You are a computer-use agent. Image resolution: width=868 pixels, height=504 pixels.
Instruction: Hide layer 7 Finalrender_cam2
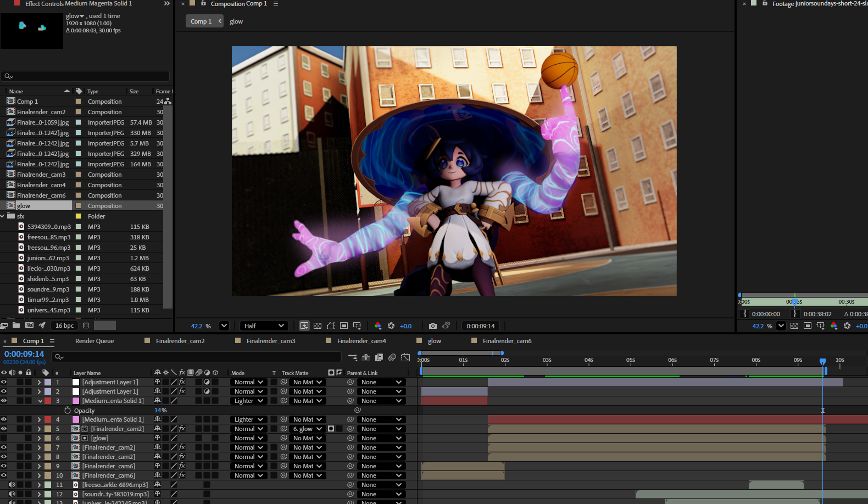click(x=4, y=447)
